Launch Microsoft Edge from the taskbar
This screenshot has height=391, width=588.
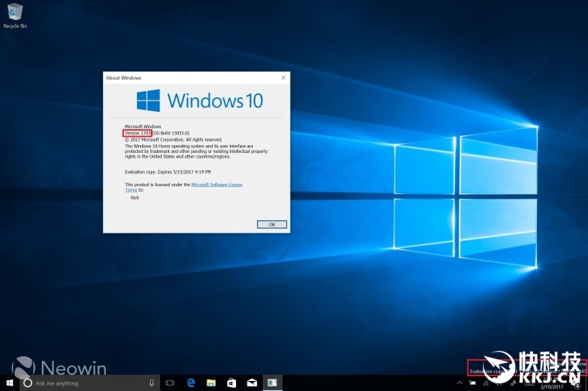pyautogui.click(x=190, y=382)
